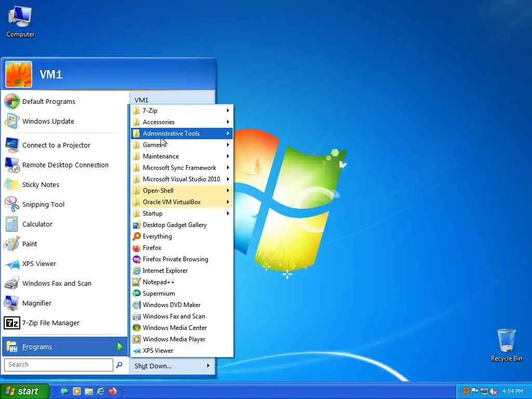
Task: Expand Oracle VM VirtualBox folder
Action: click(x=182, y=202)
